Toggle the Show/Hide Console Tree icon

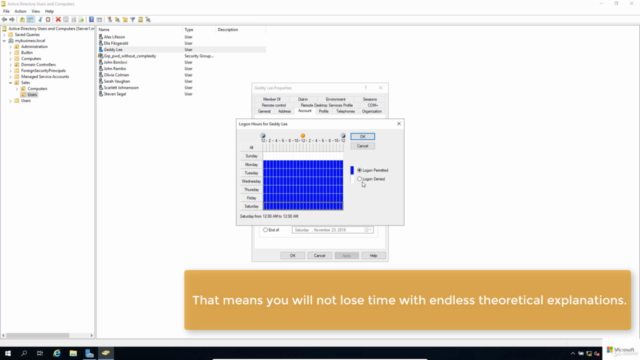(x=31, y=20)
